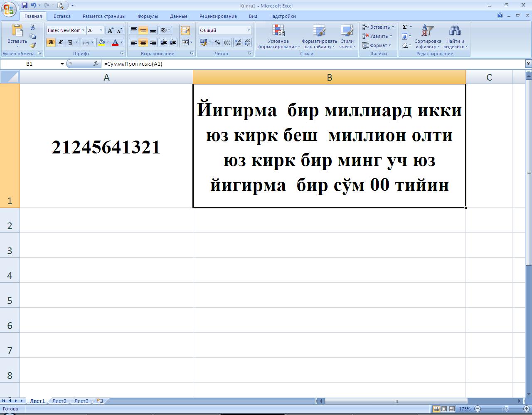Toggle bold formatting (Ж)
Image resolution: width=532 pixels, height=415 pixels.
[51, 42]
